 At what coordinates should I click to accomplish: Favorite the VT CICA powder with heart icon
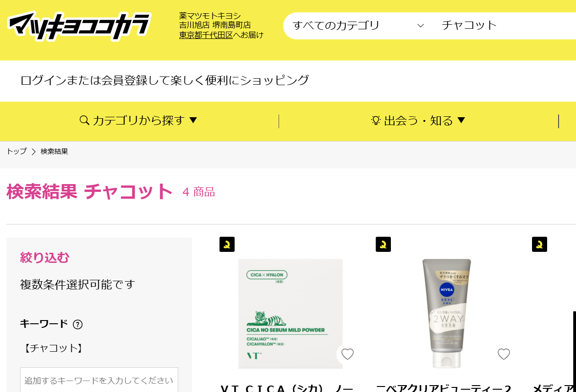[347, 354]
